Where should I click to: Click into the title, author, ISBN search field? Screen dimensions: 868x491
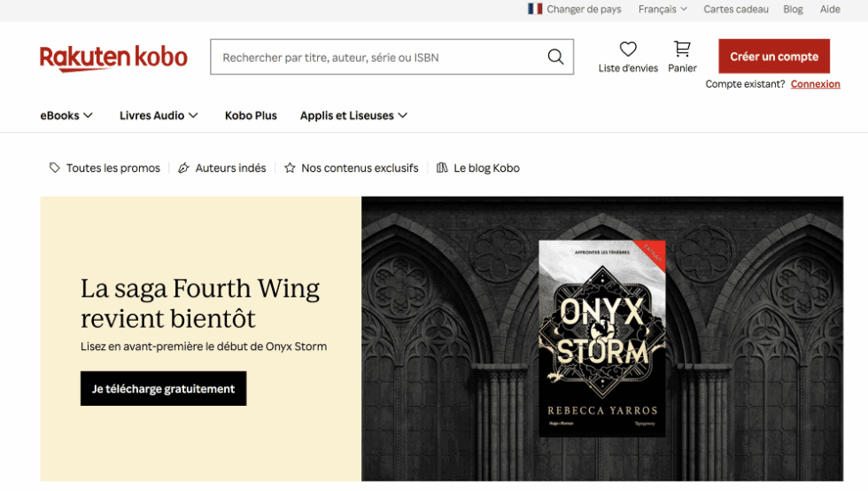point(379,57)
